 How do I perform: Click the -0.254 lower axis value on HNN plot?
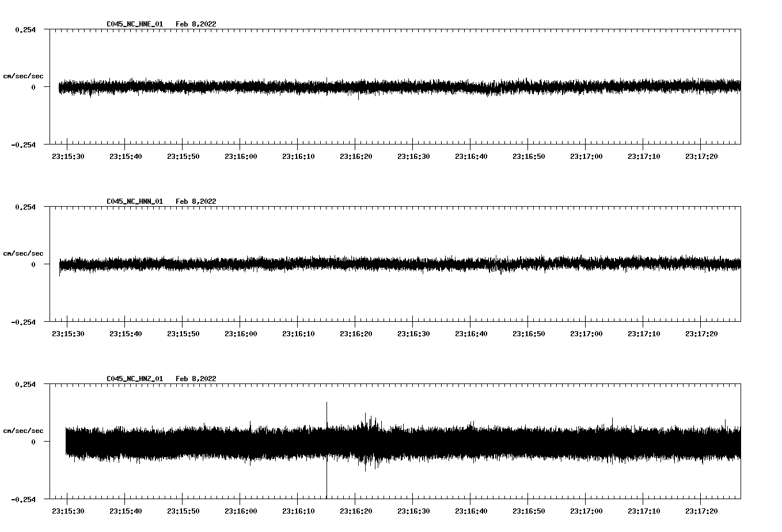coord(23,322)
